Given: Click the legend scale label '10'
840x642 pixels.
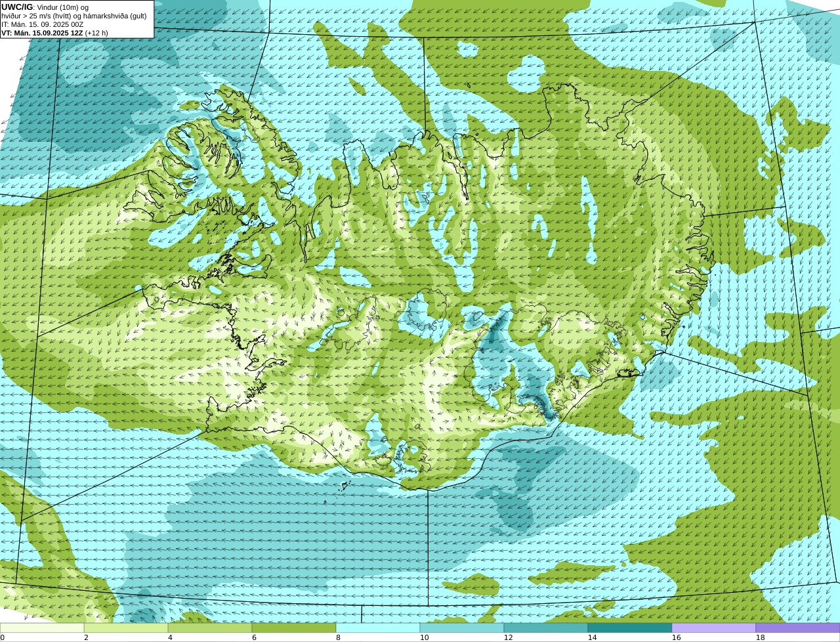Looking at the screenshot, I should coord(424,637).
